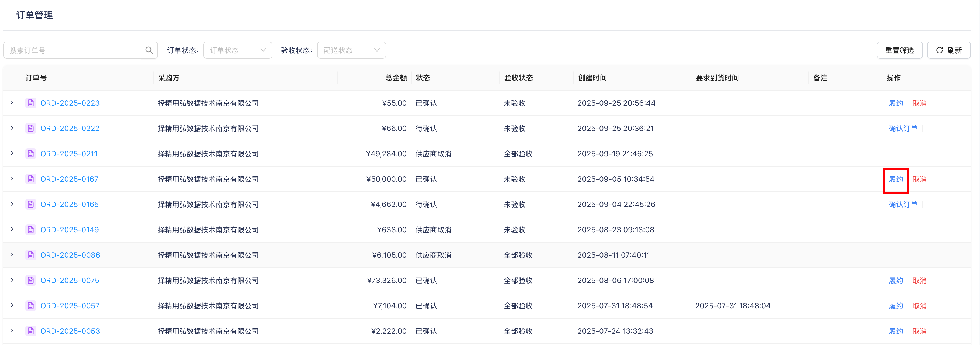The height and width of the screenshot is (345, 980).
Task: Click document icon beside ORD-2025-0223
Action: pyautogui.click(x=31, y=103)
